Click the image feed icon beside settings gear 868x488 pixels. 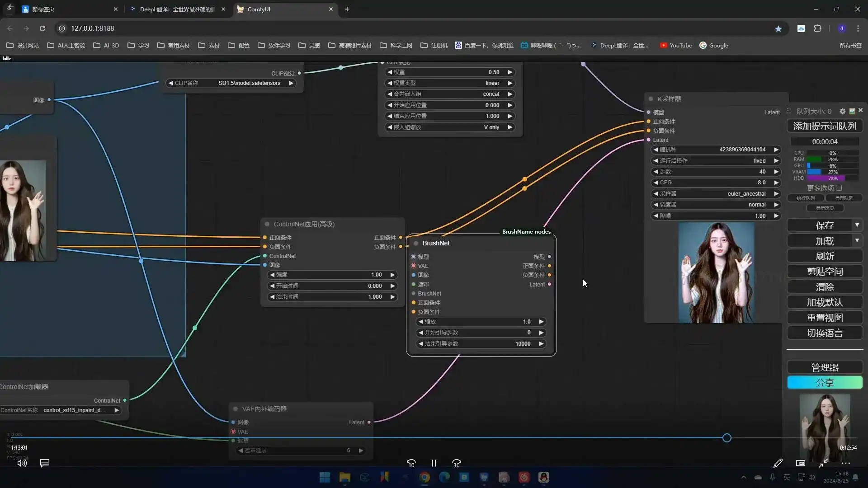(x=852, y=111)
